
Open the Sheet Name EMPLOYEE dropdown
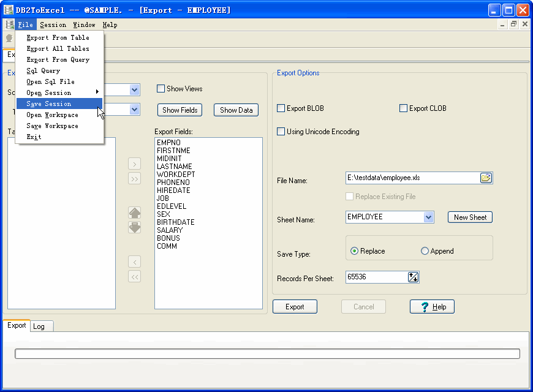coord(428,217)
